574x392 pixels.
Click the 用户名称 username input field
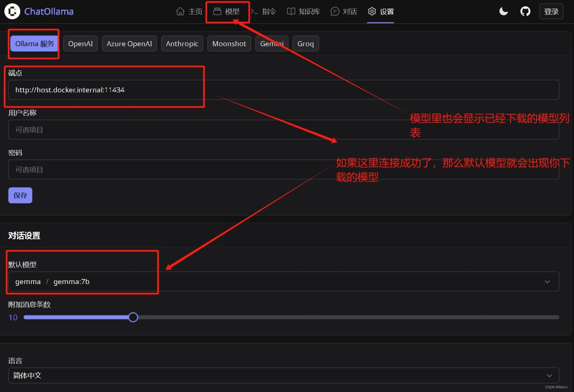[x=284, y=129]
